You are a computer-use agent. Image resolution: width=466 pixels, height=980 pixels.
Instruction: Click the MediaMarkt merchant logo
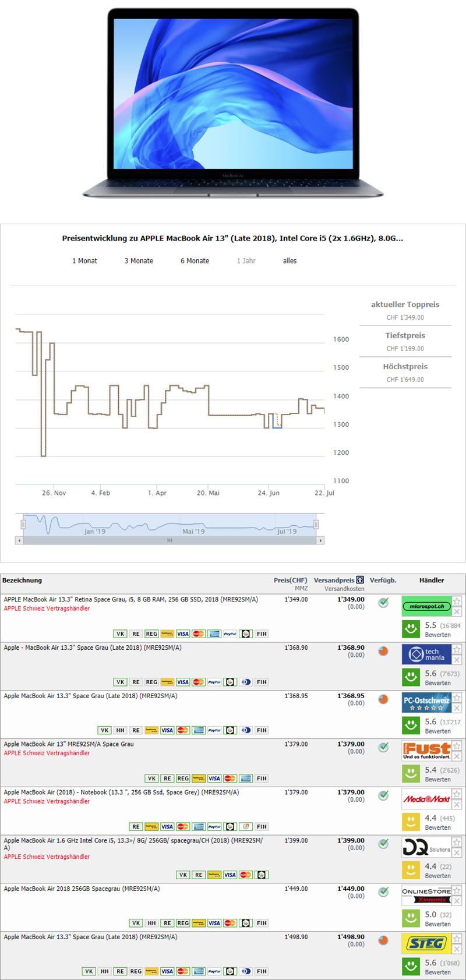(x=426, y=799)
